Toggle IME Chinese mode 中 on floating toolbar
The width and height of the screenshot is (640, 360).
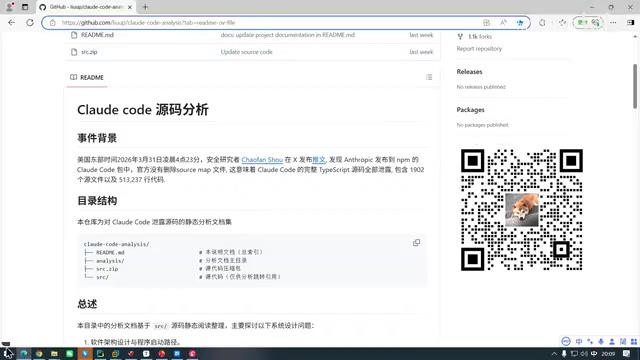579,341
